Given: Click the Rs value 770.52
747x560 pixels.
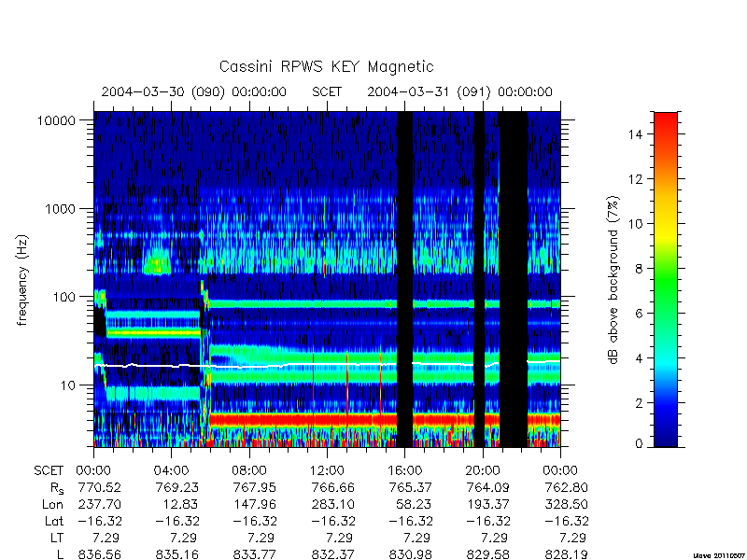Looking at the screenshot, I should pos(99,487).
